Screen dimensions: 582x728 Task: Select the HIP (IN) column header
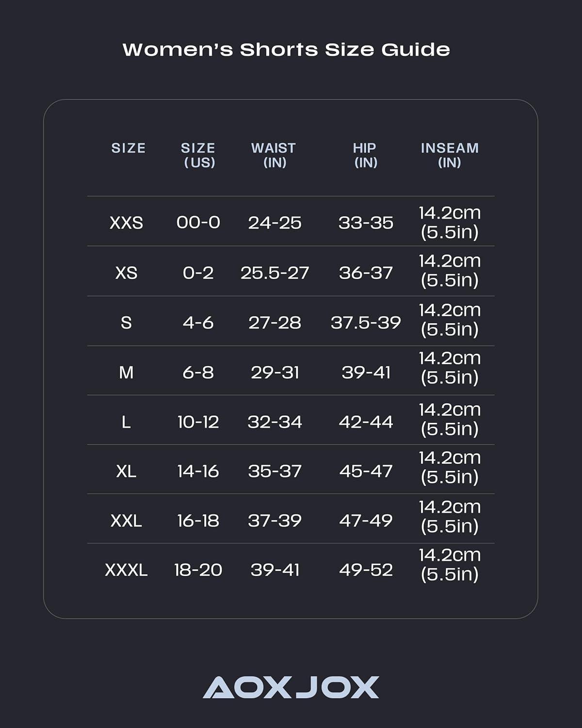(365, 155)
